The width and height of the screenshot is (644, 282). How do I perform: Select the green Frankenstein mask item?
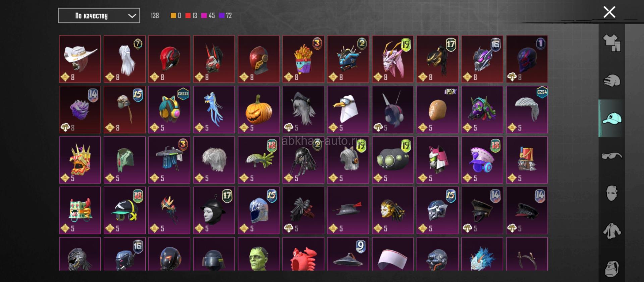(x=259, y=254)
